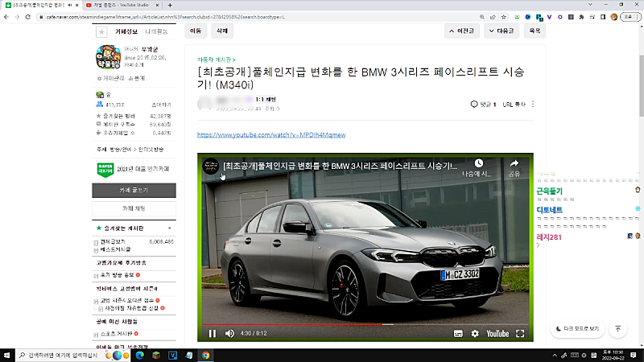Click the share page icon in address bar
Viewport: 644px width, 362px height.
click(x=493, y=17)
